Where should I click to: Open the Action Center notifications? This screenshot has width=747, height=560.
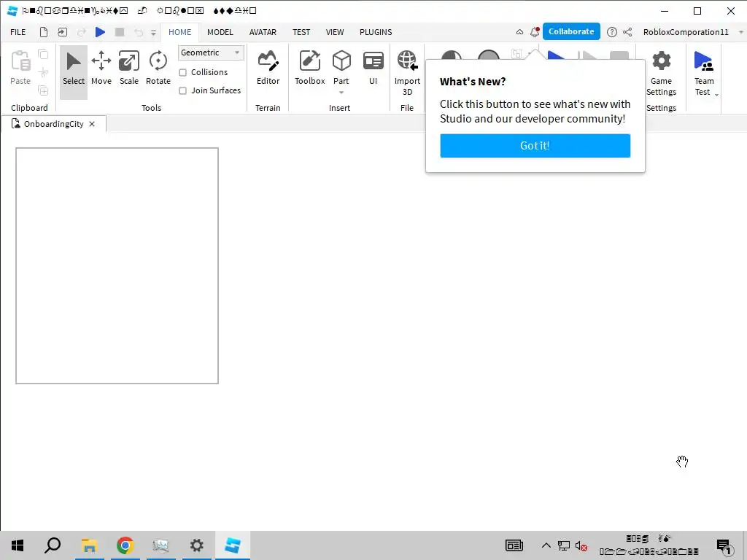[x=724, y=546]
